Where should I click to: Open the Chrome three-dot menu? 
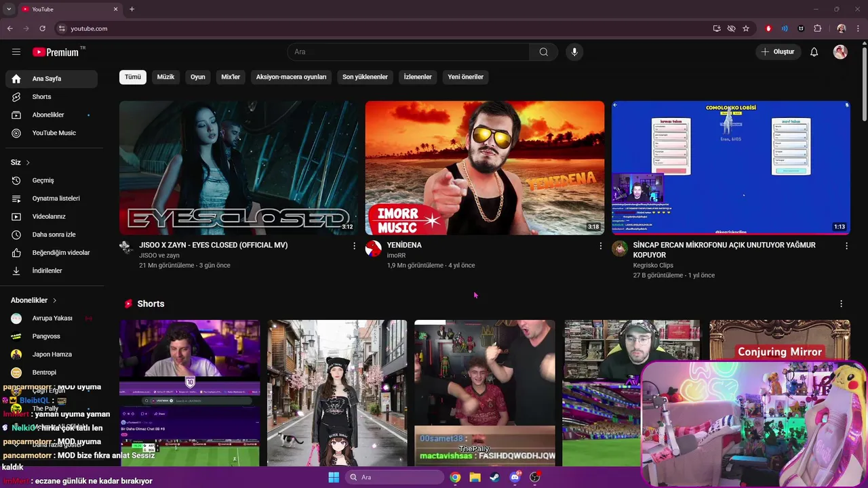coord(859,28)
